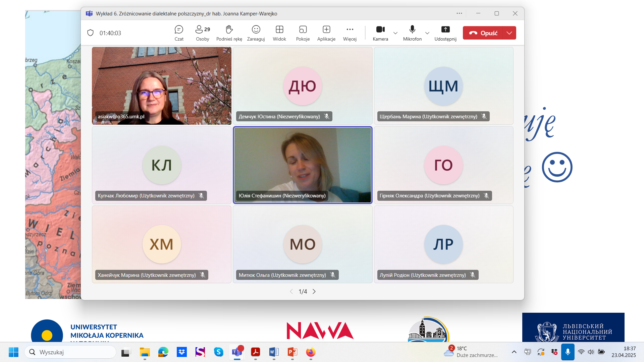Click the Wyszukaj taskbar search field
This screenshot has width=644, height=362.
tap(70, 352)
